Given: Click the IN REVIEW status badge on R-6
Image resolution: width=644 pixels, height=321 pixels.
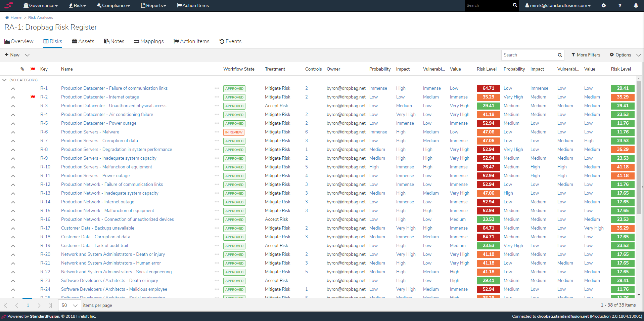Looking at the screenshot, I should (x=234, y=132).
